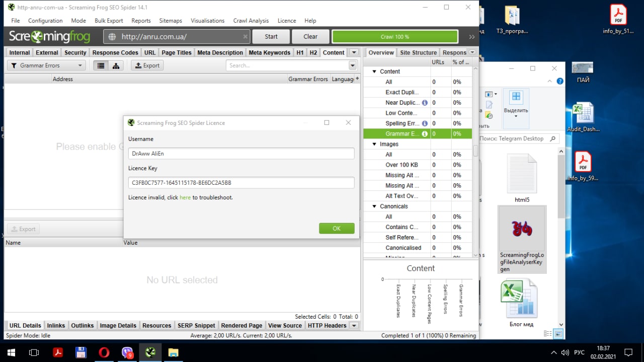Open the Crawl Analysis menu
The image size is (644, 362).
[251, 21]
